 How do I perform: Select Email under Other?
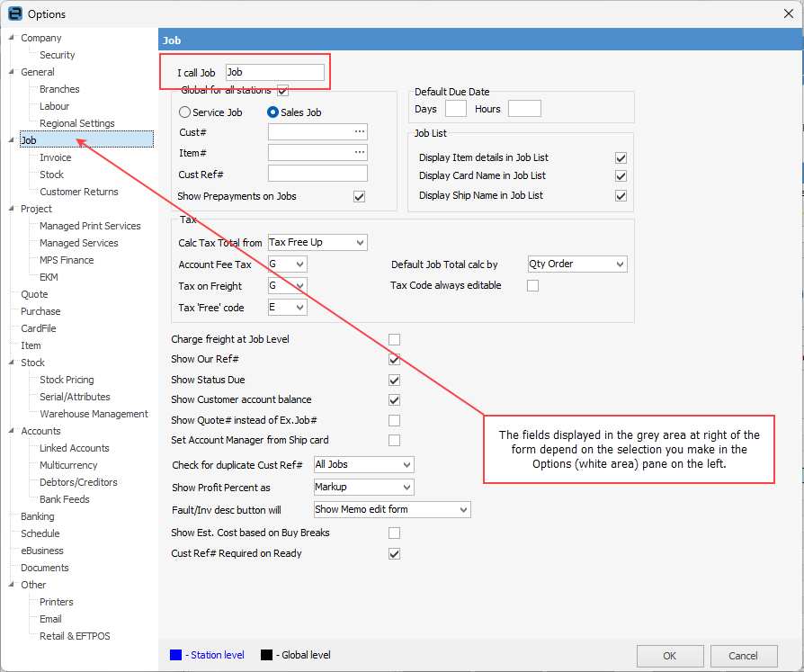point(50,619)
